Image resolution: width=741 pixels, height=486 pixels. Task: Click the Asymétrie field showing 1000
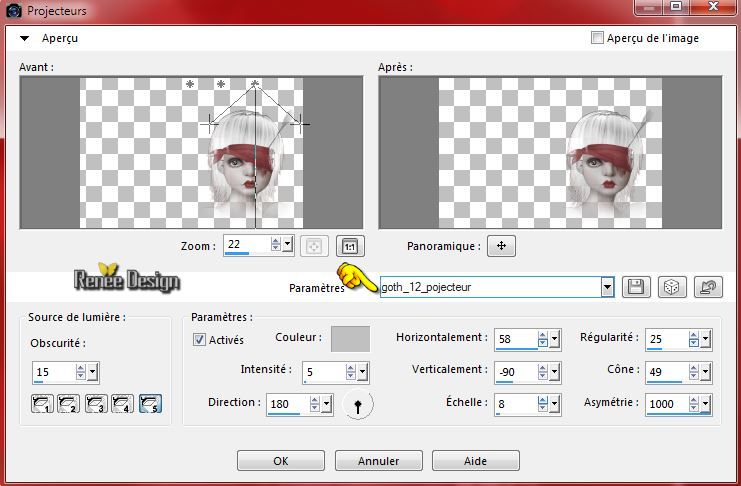(x=667, y=404)
